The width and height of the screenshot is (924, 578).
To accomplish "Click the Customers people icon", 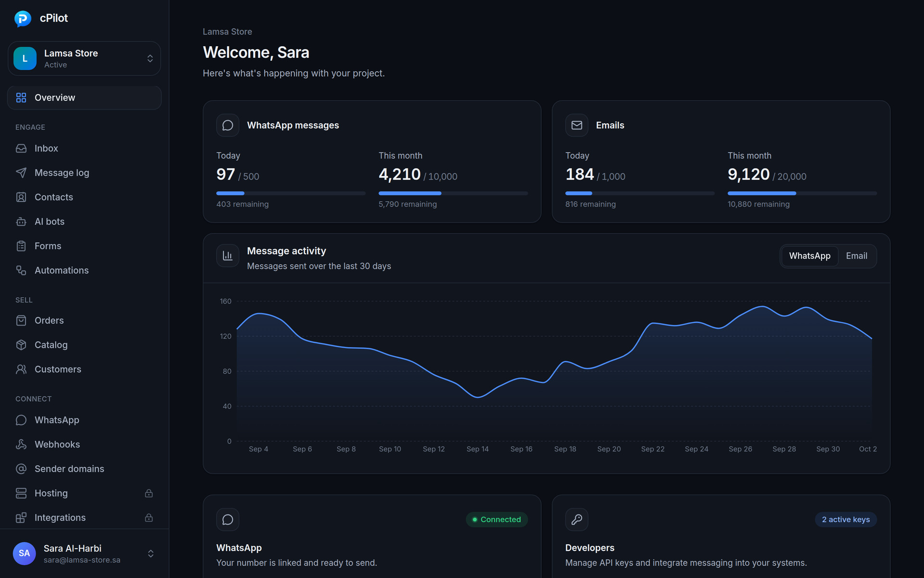I will [21, 369].
